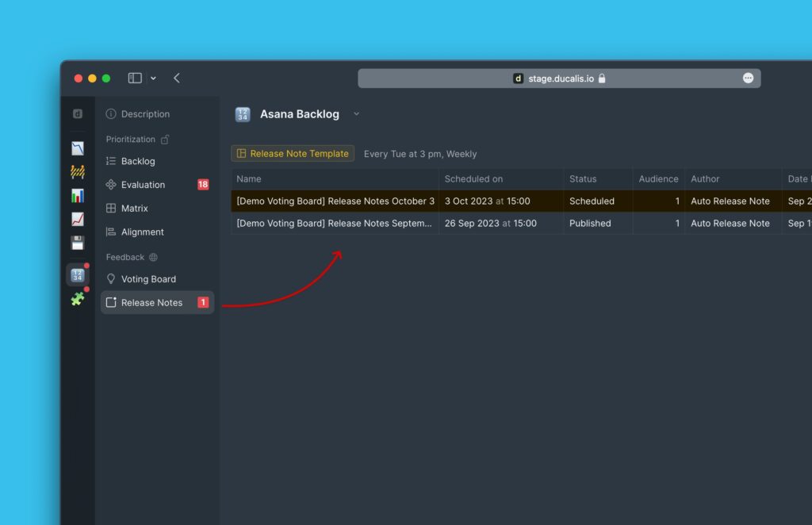The image size is (812, 525).
Task: Expand the Asana Backlog board dropdown
Action: pos(356,114)
